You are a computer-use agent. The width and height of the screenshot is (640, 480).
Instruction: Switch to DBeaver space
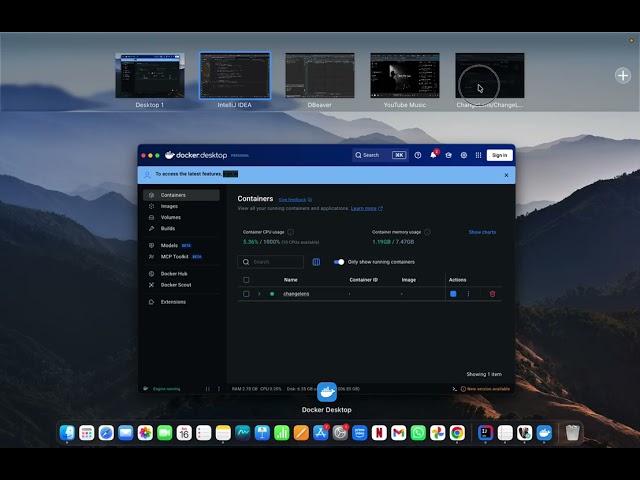320,76
